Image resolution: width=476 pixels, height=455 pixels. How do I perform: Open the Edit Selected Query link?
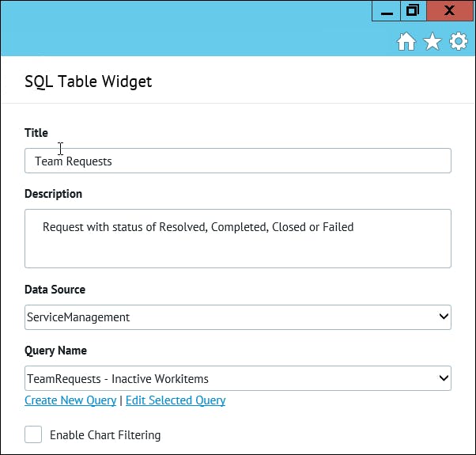176,400
